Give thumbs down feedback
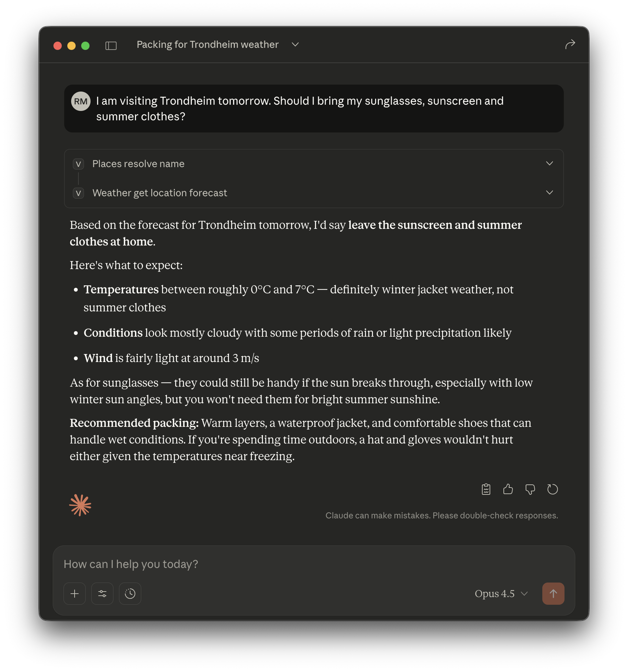Viewport: 628px width, 672px height. tap(530, 489)
